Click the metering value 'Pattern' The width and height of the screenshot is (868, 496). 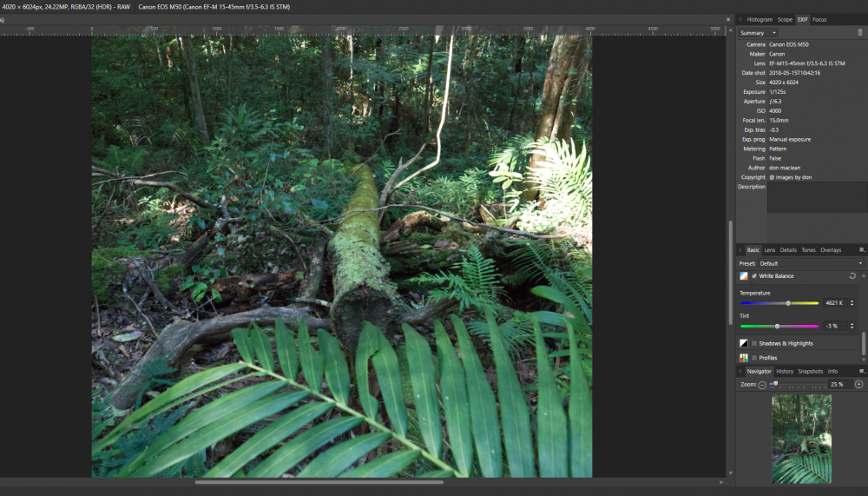pos(777,149)
